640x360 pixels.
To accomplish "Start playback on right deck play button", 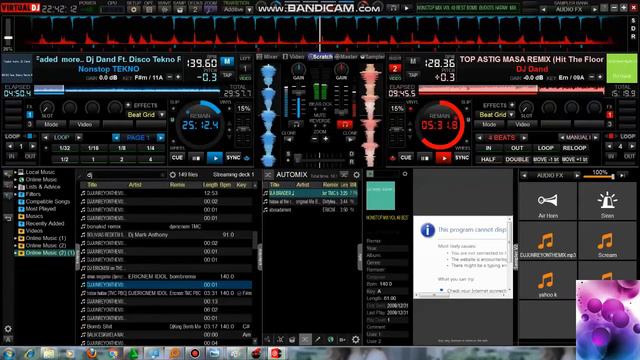I will [444, 158].
